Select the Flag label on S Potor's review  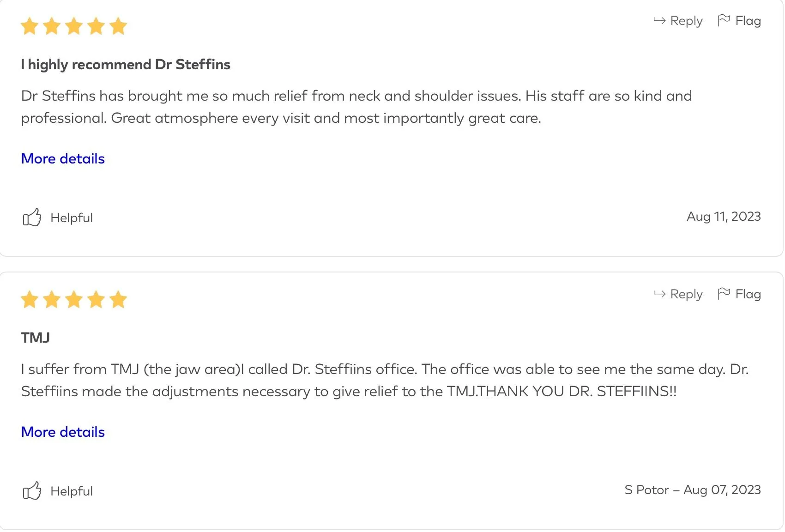pos(748,294)
